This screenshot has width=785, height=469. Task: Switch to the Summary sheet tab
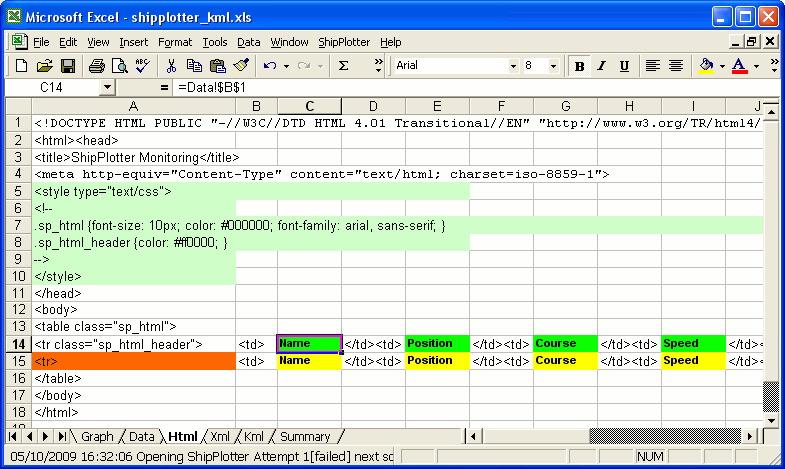pyautogui.click(x=305, y=436)
